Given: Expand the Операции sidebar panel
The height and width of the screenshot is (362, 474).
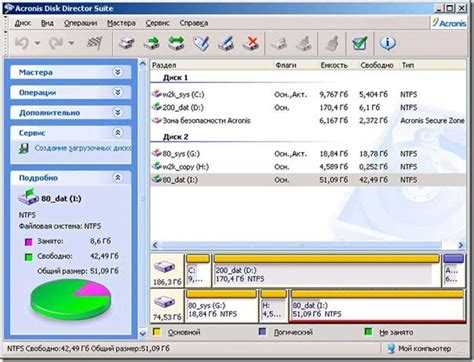Looking at the screenshot, I should (117, 92).
